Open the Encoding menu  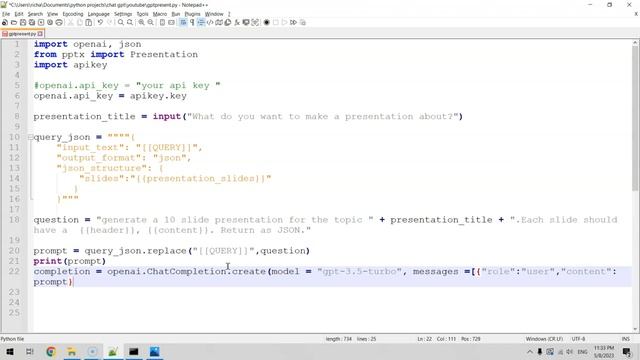pyautogui.click(x=73, y=14)
